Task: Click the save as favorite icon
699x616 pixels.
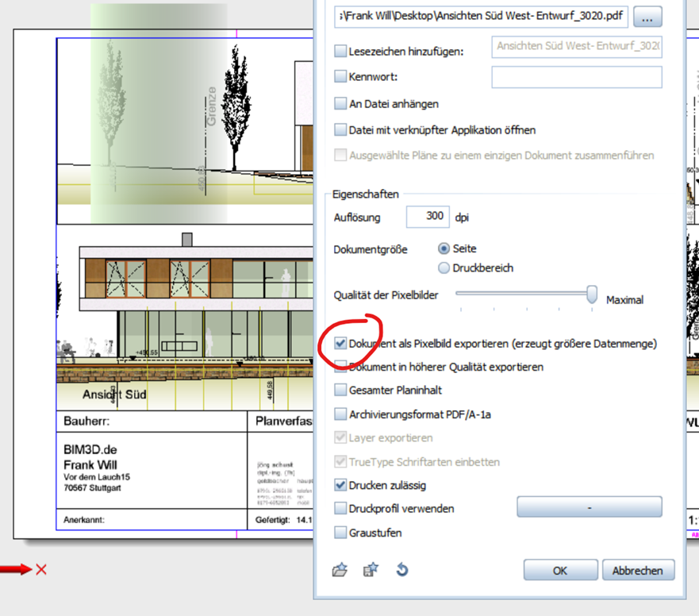Action: [x=370, y=570]
